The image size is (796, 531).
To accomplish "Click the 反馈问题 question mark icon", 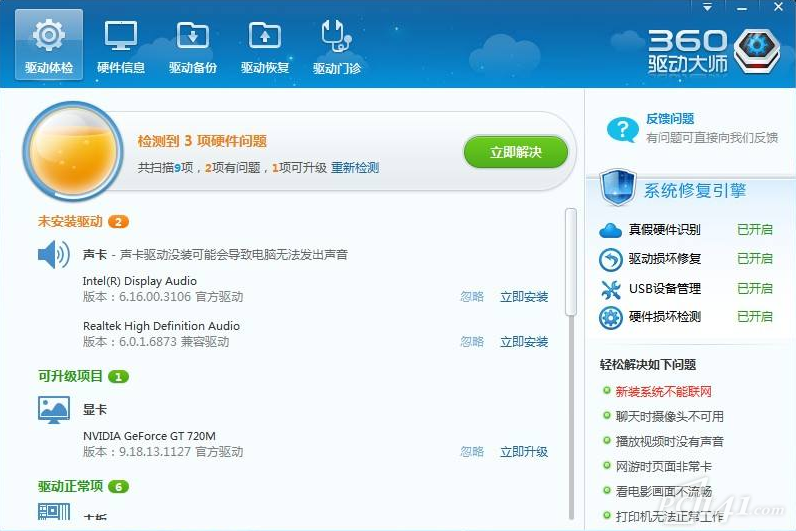I will [x=622, y=129].
